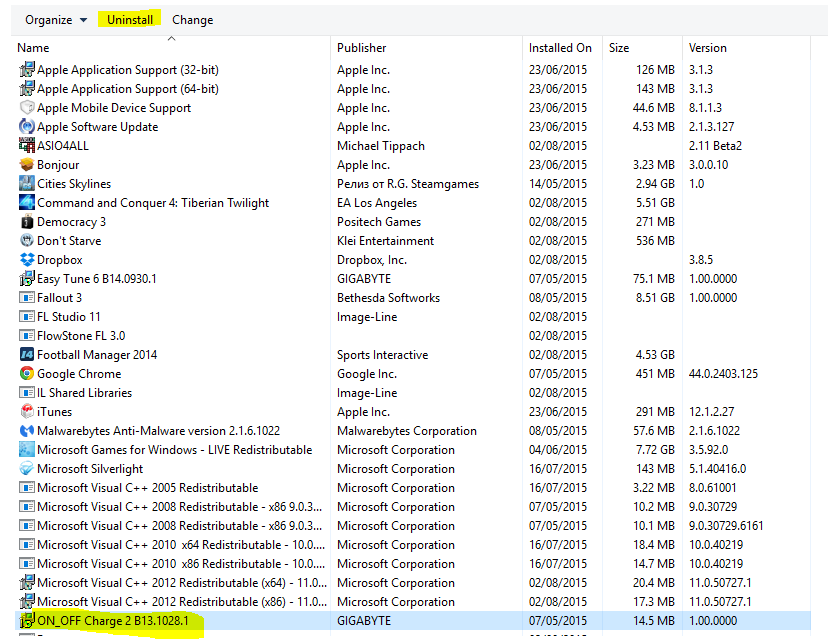
Task: Click the FL Studio 11 icon
Action: coord(27,317)
